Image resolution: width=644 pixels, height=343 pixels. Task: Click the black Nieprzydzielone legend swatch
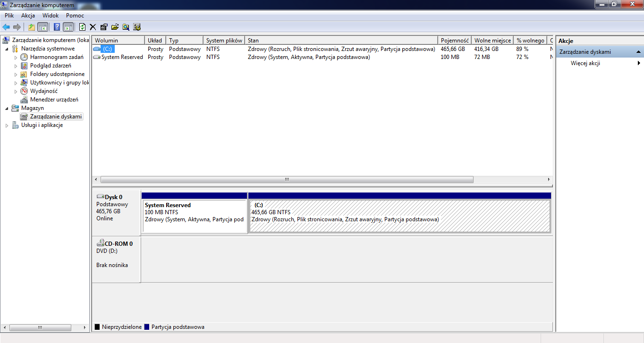point(97,326)
